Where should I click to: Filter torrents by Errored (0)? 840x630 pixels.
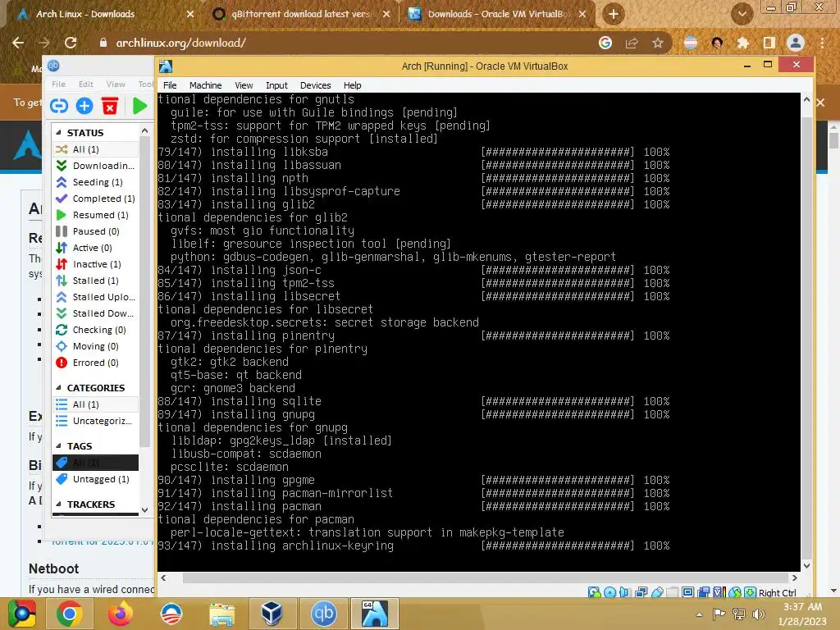(x=97, y=363)
